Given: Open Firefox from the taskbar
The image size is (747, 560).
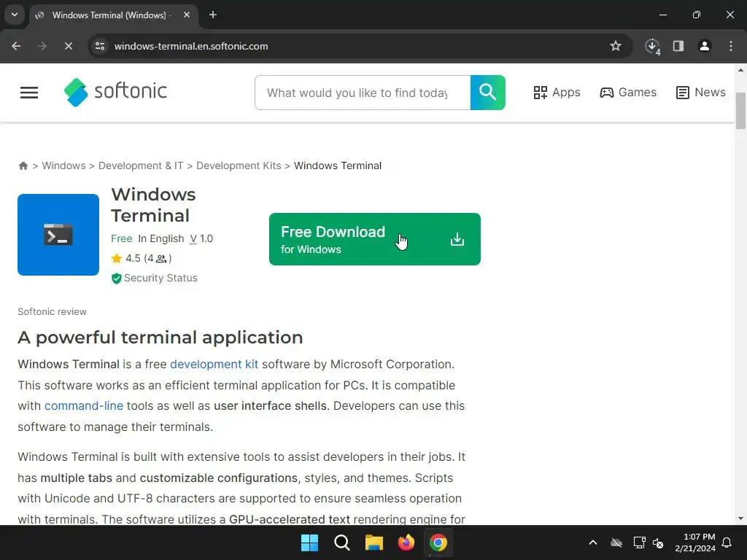Looking at the screenshot, I should tap(406, 542).
